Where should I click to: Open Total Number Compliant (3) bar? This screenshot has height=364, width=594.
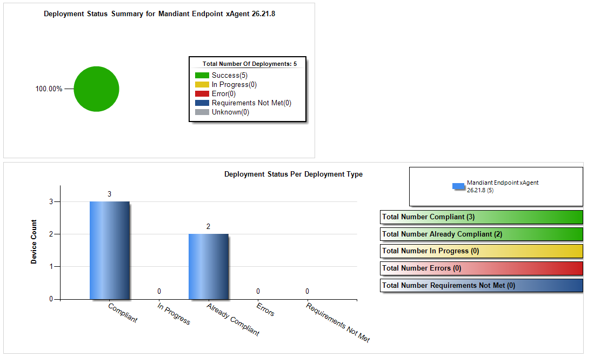(x=481, y=217)
